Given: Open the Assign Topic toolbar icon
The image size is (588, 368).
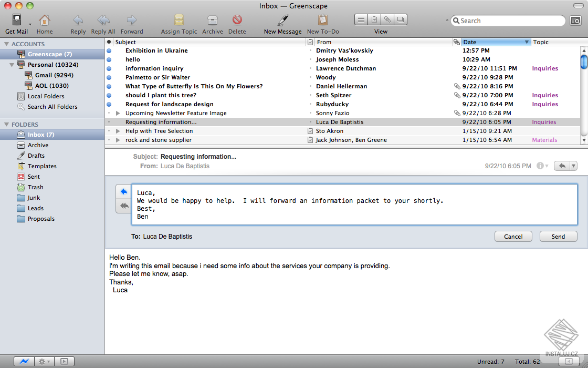Looking at the screenshot, I should point(179,20).
